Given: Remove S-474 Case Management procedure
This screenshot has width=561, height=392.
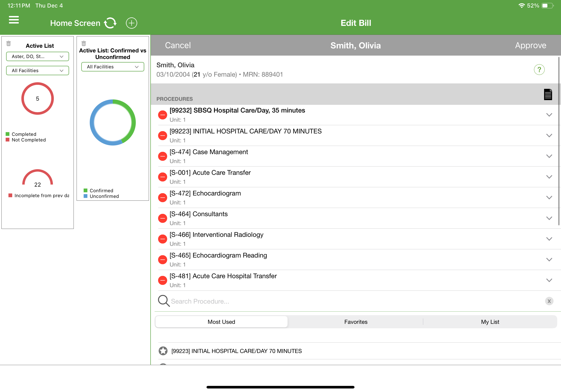Looking at the screenshot, I should pos(163,156).
